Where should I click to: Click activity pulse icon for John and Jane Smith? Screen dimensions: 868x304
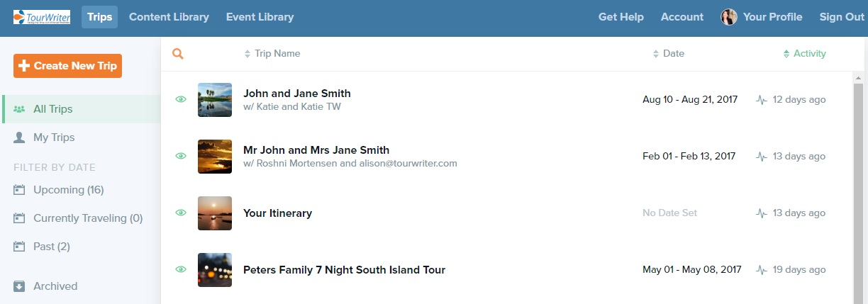[762, 100]
